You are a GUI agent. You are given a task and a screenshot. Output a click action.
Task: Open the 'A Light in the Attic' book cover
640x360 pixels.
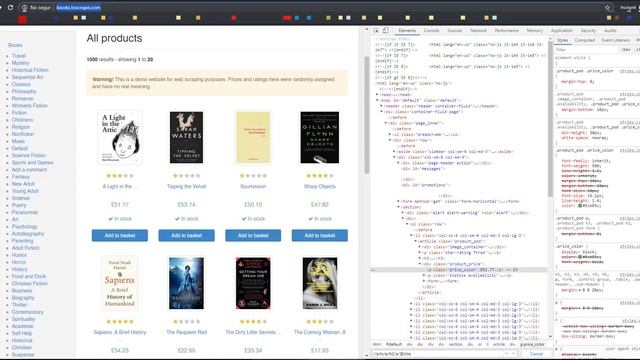[120, 137]
